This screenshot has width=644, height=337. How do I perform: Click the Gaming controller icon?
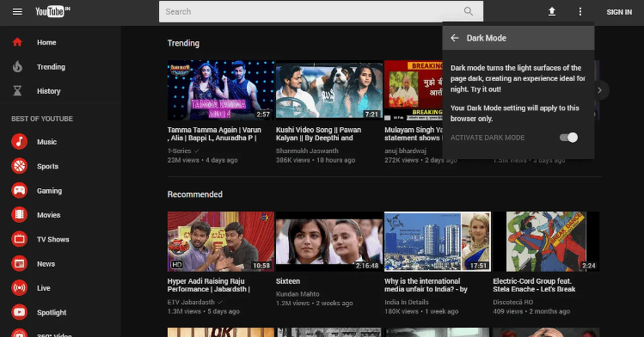pyautogui.click(x=19, y=191)
